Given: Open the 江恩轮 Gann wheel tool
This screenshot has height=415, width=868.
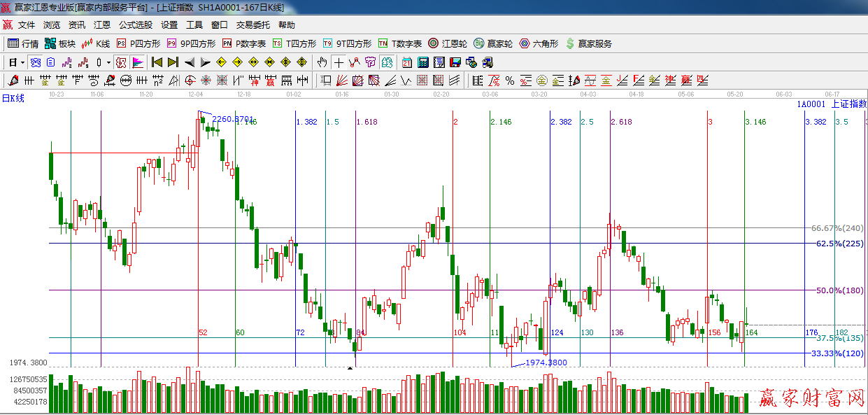Looking at the screenshot, I should [448, 43].
